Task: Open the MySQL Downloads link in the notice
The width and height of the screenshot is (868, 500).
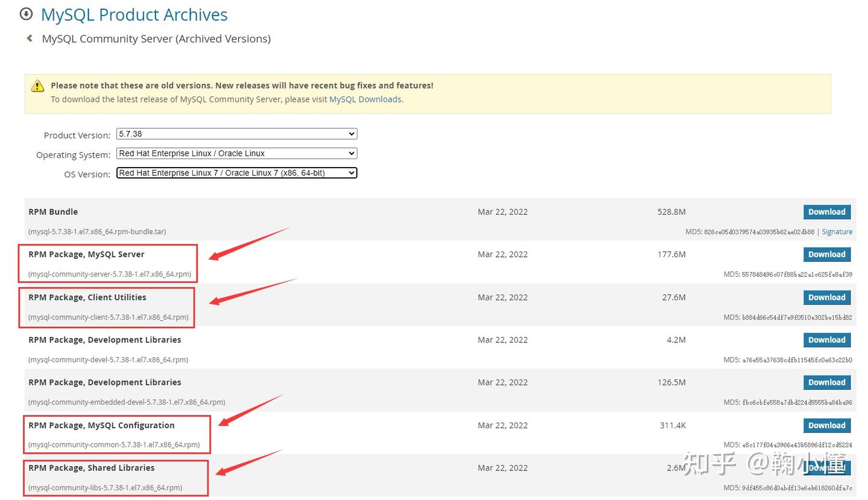Action: pos(365,99)
